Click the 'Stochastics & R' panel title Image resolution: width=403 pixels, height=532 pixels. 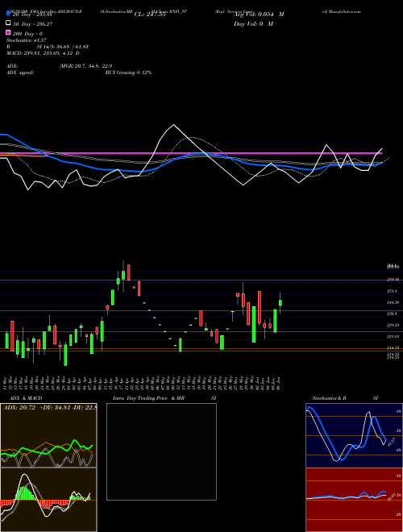pos(330,398)
